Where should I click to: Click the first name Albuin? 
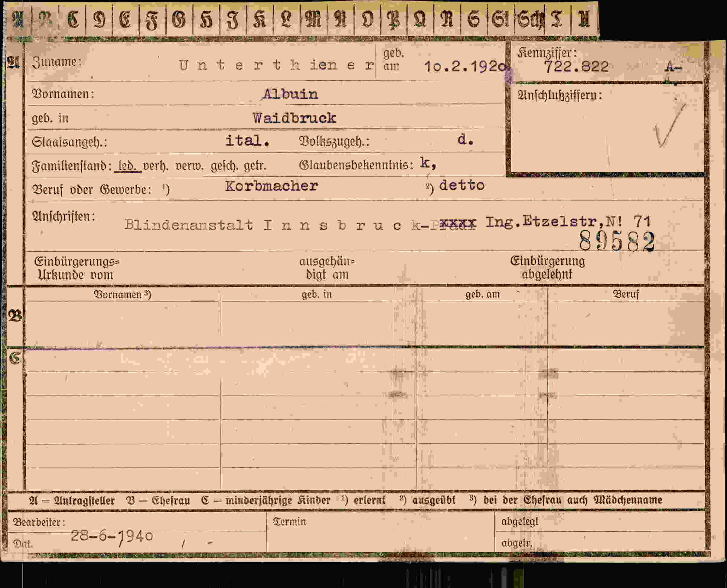coord(290,94)
